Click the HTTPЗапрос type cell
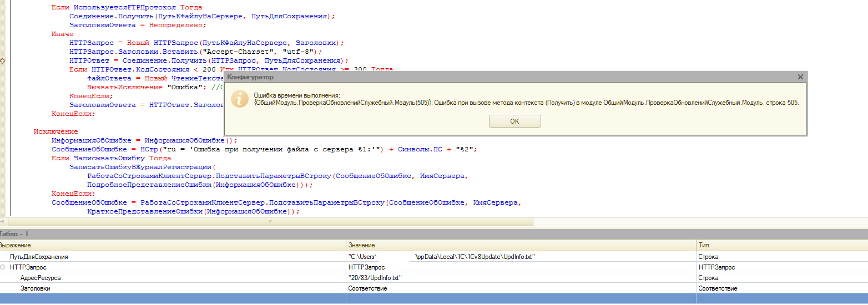Screen dimensions: 868x305 coord(782,267)
